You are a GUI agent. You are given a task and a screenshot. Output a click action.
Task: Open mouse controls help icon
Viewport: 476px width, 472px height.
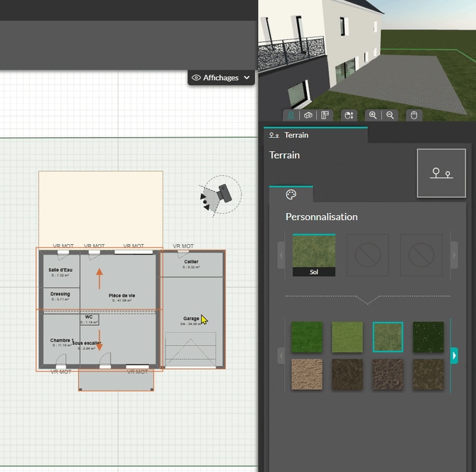coord(413,116)
